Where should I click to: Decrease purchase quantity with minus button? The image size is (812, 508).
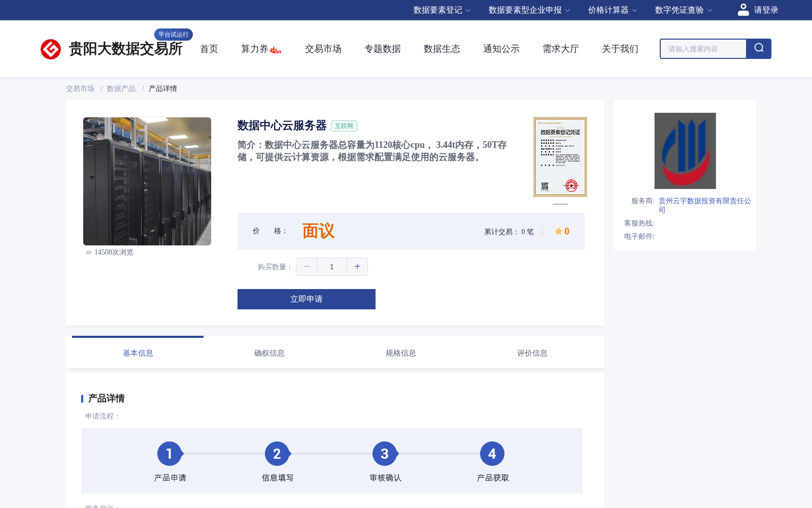[307, 267]
